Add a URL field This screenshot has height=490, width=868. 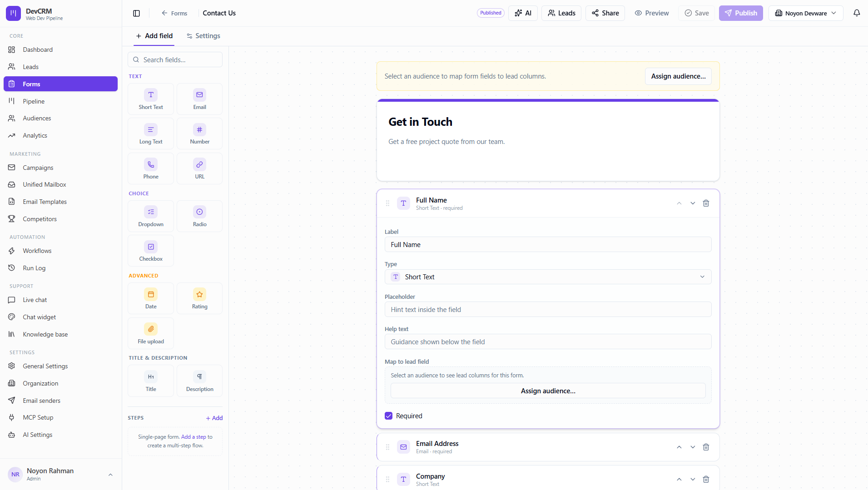click(199, 168)
